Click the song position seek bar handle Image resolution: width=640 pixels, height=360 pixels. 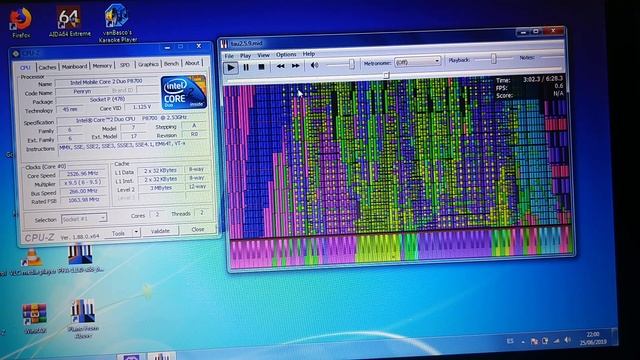coord(386,75)
